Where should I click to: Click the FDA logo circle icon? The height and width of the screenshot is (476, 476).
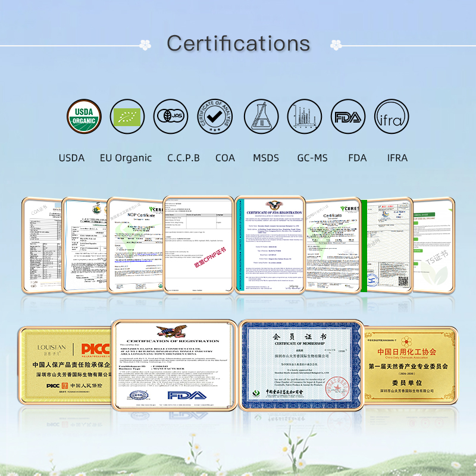click(348, 116)
